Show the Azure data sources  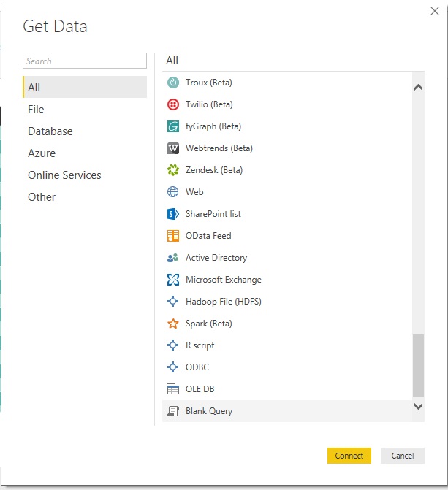[85, 153]
